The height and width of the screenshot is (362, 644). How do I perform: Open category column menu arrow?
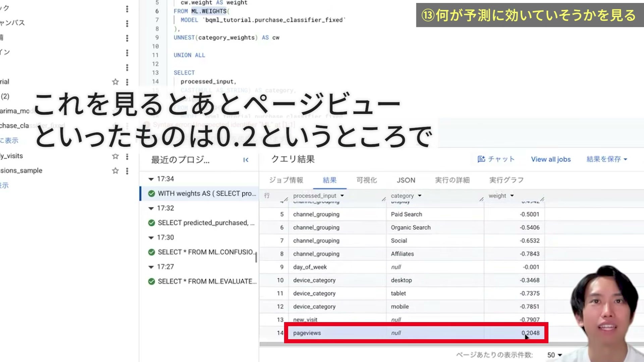[x=420, y=196]
